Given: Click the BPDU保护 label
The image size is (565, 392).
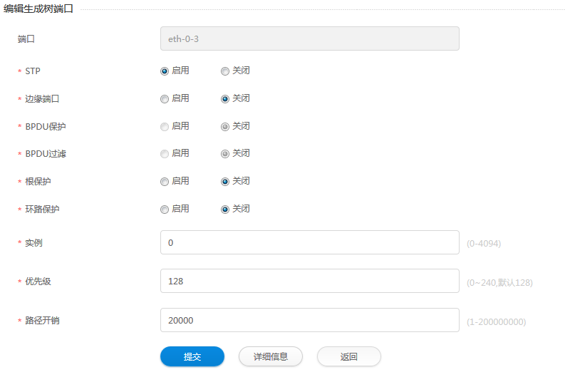Looking at the screenshot, I should click(46, 126).
